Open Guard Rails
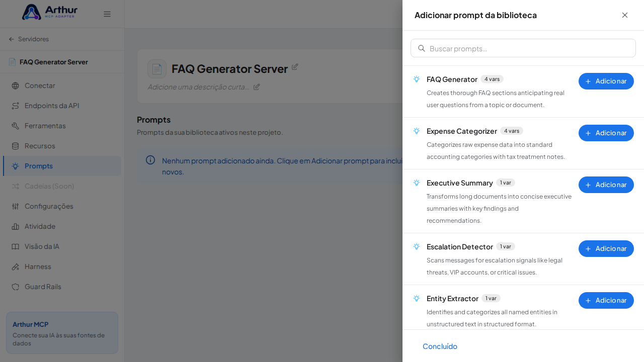 [x=62, y=287]
